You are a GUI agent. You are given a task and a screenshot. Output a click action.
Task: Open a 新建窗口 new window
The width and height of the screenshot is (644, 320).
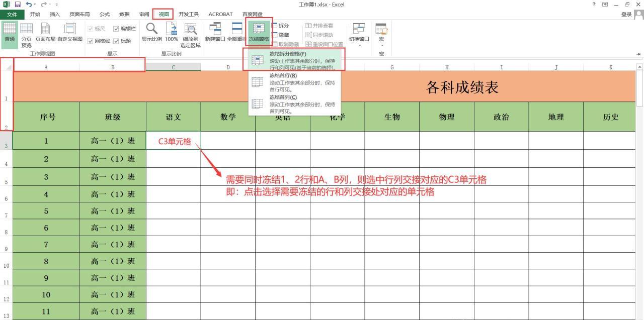pyautogui.click(x=215, y=33)
